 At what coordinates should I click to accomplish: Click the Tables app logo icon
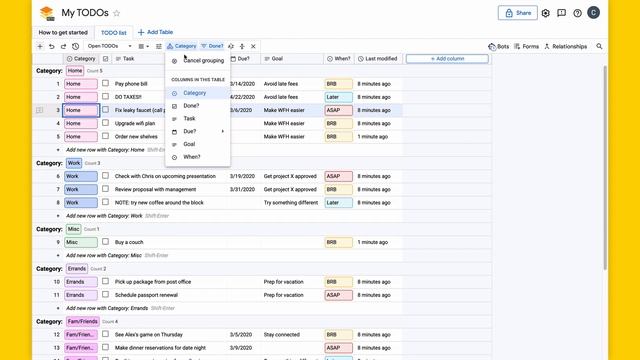click(47, 13)
